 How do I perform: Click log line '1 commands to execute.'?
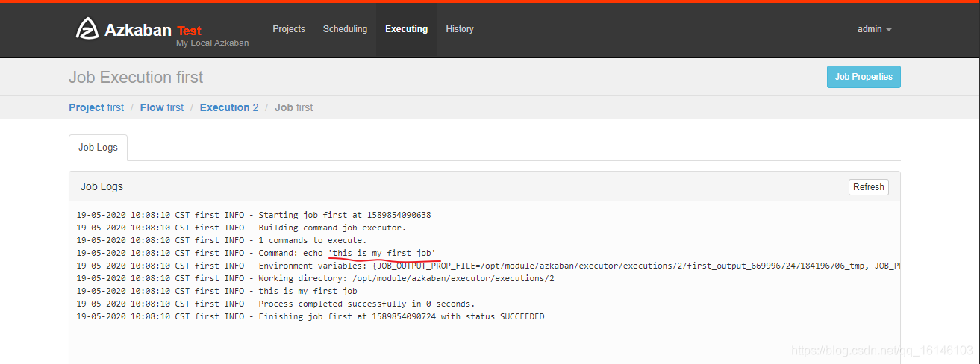tap(222, 240)
